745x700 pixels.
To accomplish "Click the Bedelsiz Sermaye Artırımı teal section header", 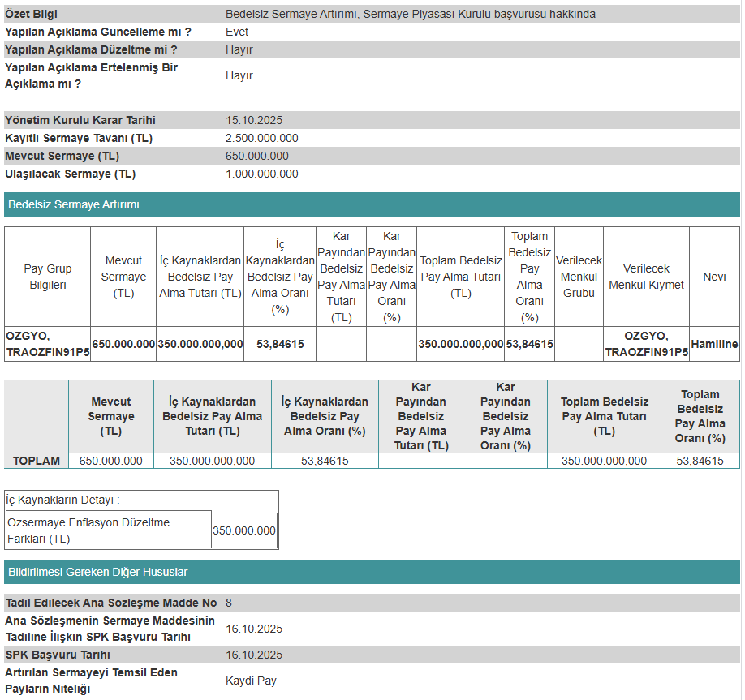I will [74, 204].
